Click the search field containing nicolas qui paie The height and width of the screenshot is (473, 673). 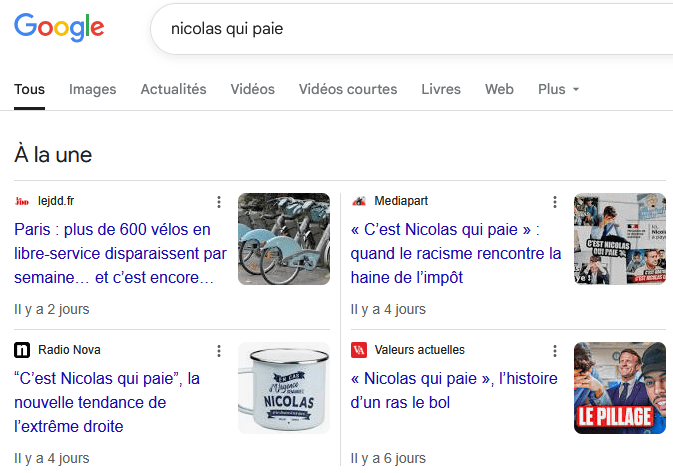pos(400,29)
